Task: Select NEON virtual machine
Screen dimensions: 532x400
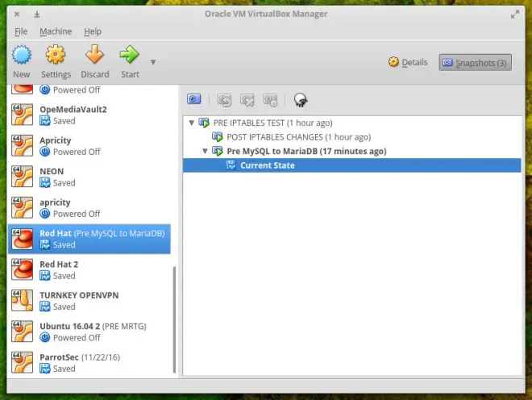Action: click(x=89, y=177)
